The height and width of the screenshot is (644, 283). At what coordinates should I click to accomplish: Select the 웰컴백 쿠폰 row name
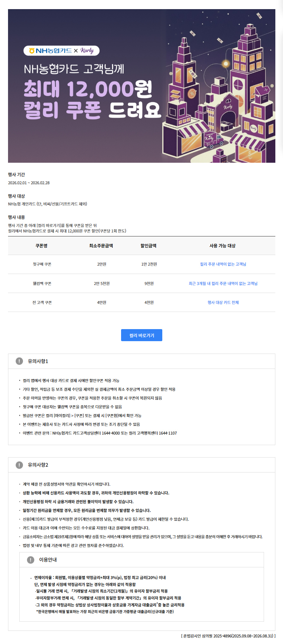(42, 284)
